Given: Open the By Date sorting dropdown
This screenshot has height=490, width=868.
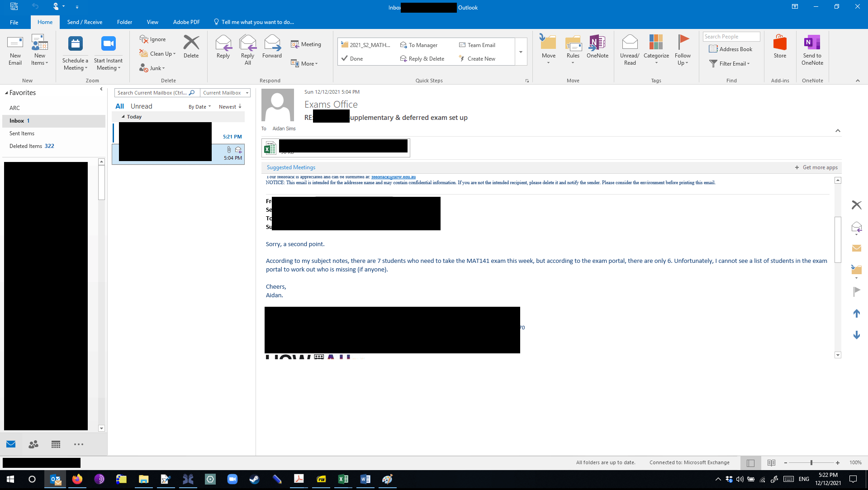Looking at the screenshot, I should tap(199, 106).
